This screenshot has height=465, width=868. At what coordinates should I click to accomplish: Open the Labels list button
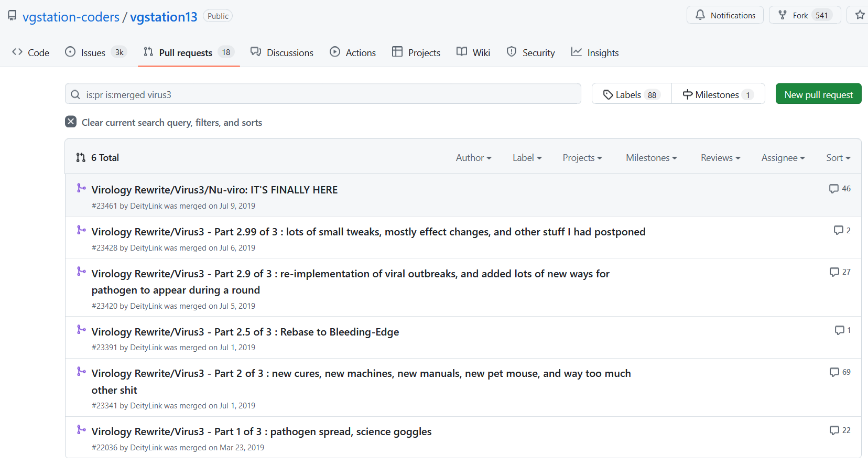[x=632, y=94]
